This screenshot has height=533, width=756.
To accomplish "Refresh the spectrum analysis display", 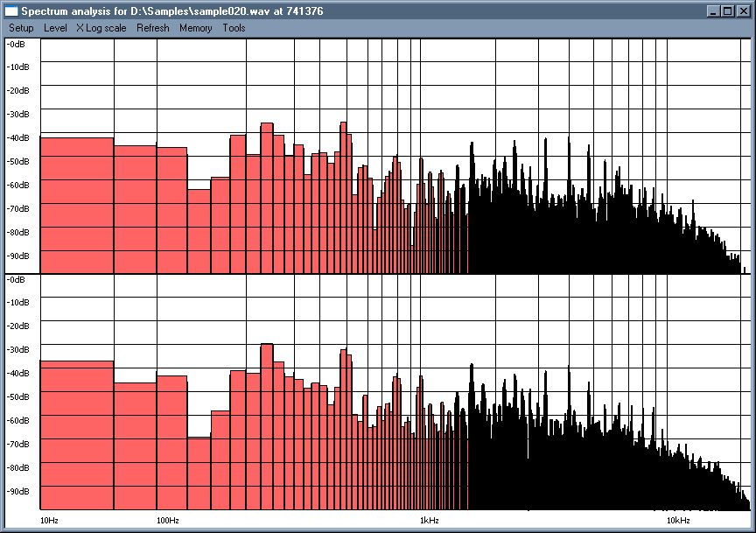I will click(152, 27).
